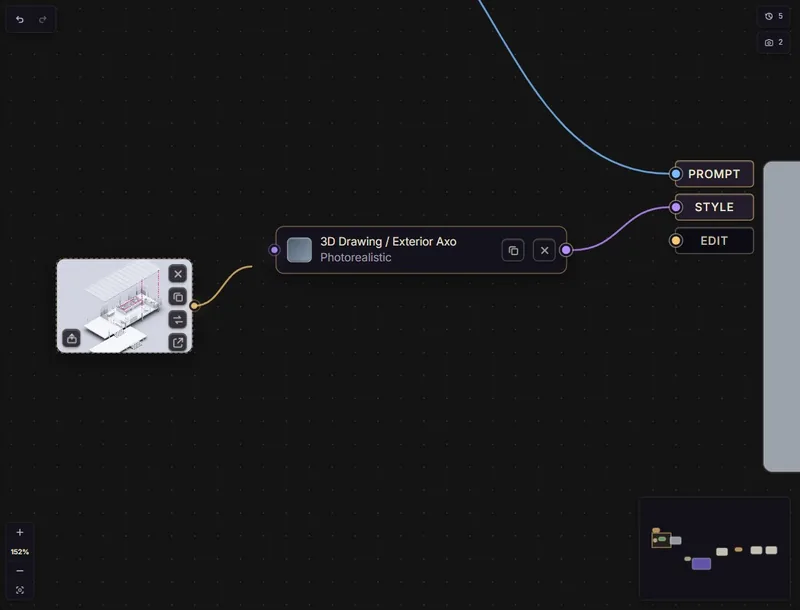Click the style node's purple input connector
This screenshot has width=800, height=610.
coord(274,250)
